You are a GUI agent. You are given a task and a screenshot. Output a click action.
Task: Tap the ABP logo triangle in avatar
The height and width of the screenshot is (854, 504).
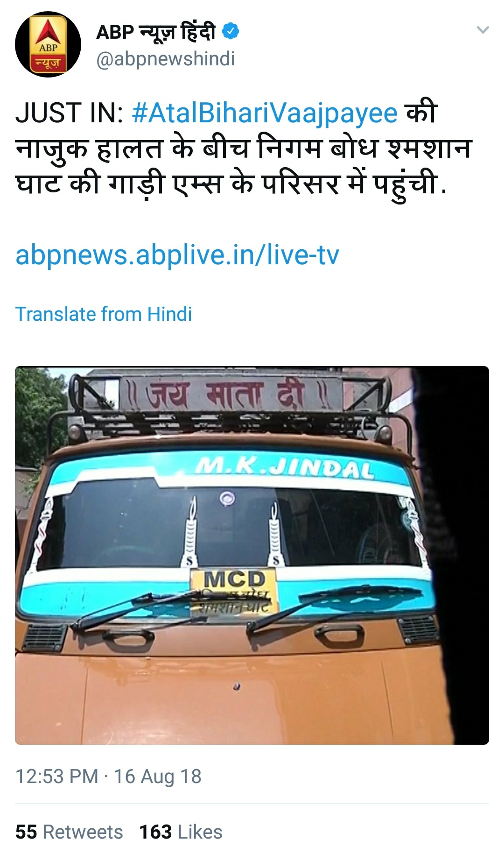[48, 32]
